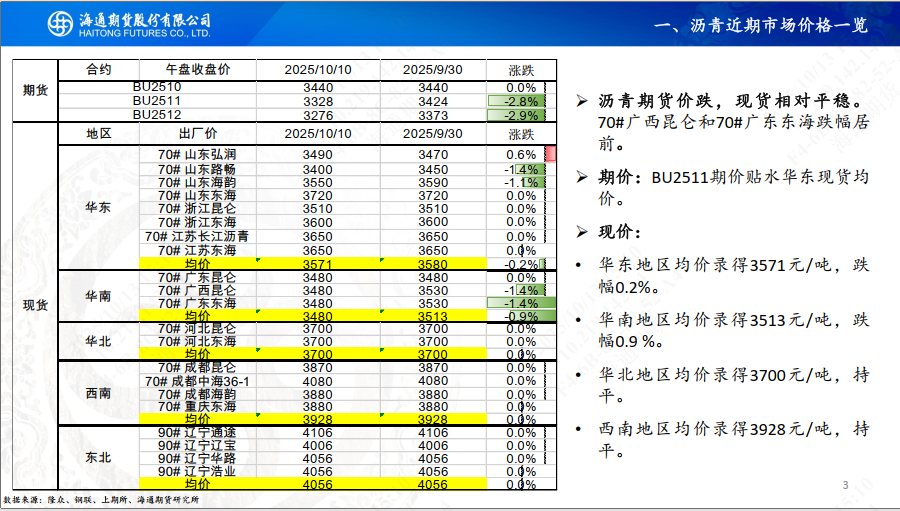Click the arrow bullet before 现价
The width and height of the screenshot is (900, 511).
tap(583, 232)
